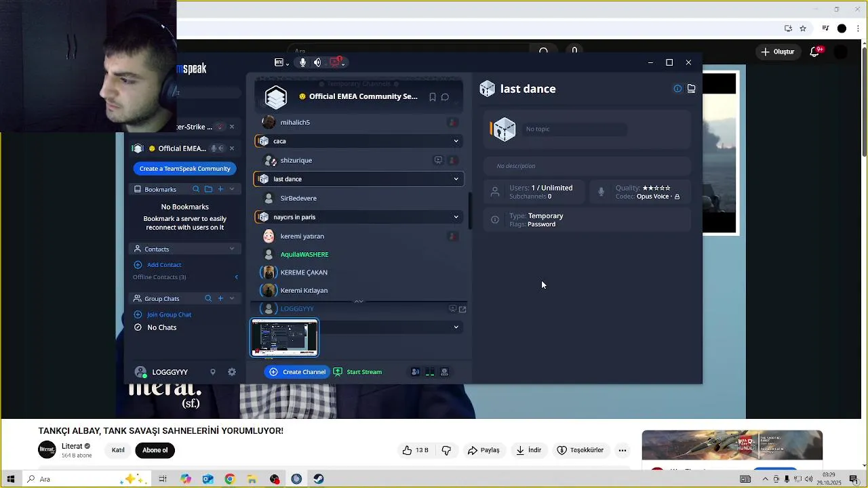The height and width of the screenshot is (488, 868).
Task: Select user keremi yatıran
Action: 302,236
